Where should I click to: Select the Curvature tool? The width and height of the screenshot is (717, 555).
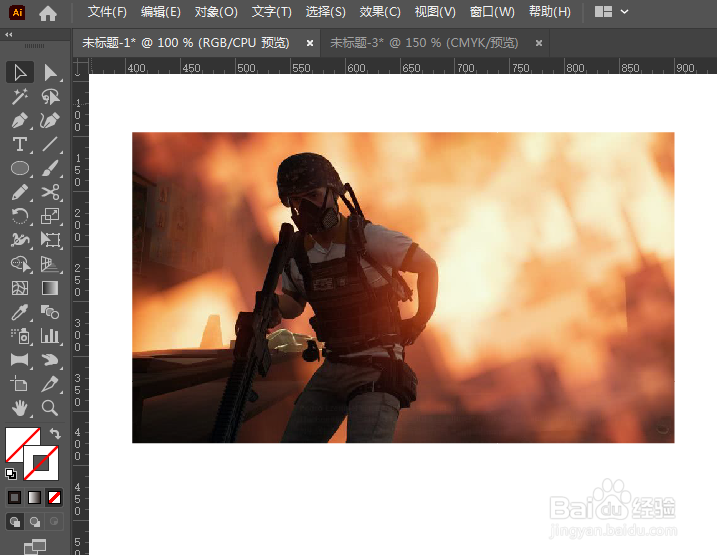click(50, 121)
